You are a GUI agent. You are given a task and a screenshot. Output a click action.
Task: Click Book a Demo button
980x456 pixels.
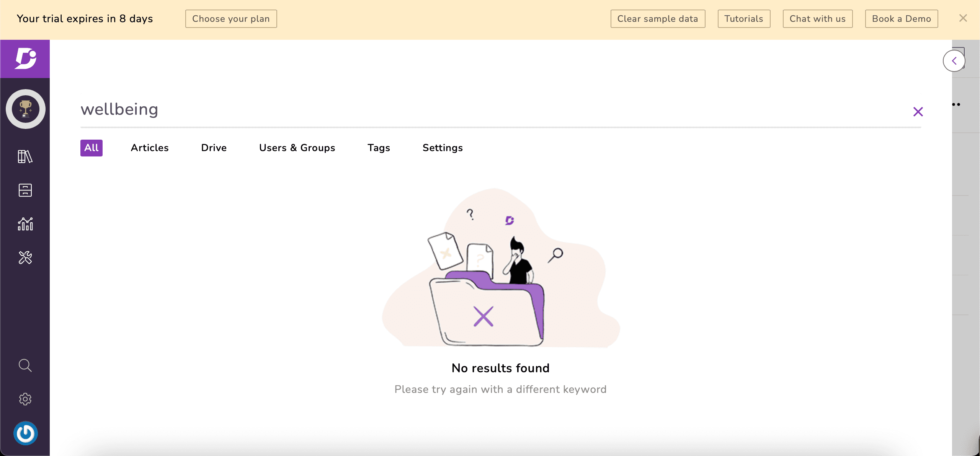click(x=902, y=19)
